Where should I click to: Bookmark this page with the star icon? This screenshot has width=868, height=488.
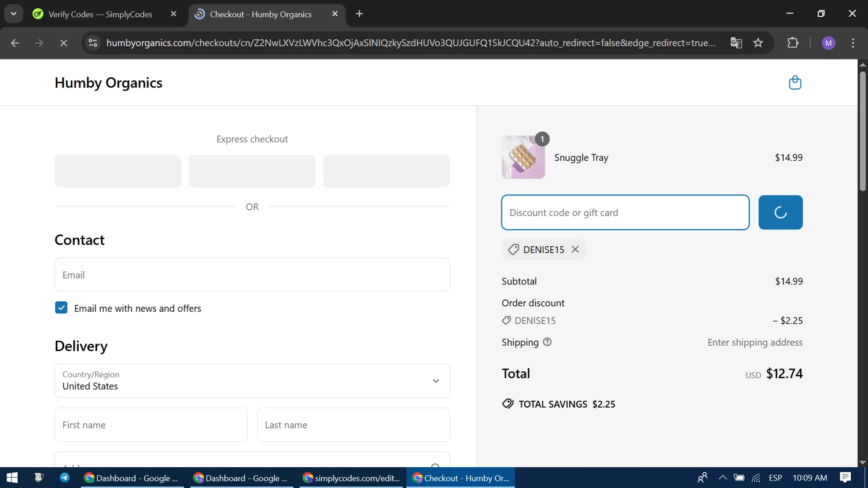[758, 43]
